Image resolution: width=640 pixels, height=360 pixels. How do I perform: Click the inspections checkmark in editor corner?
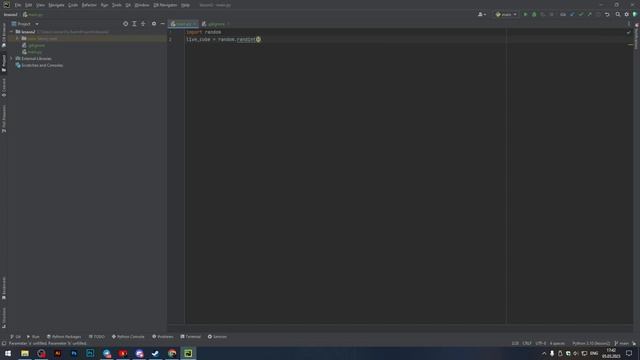[x=629, y=32]
